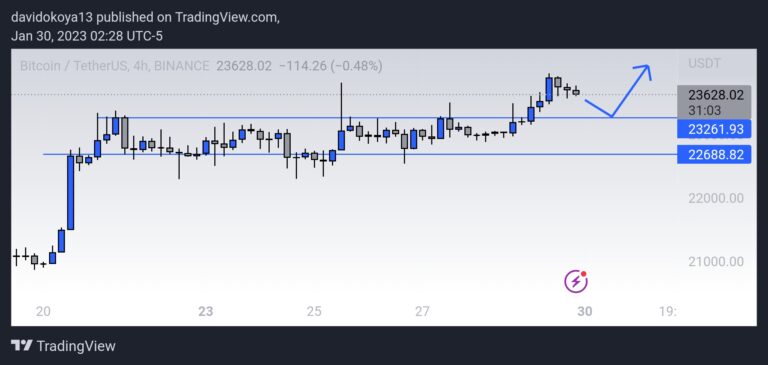Click the blue arrow head of projection
The height and width of the screenshot is (365, 768).
tap(644, 72)
